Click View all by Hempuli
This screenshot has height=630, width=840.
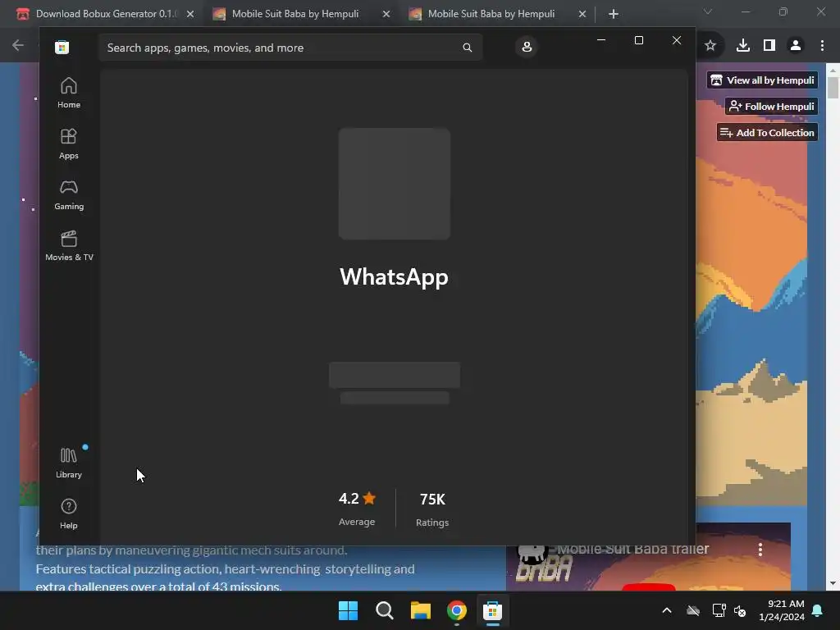point(762,80)
